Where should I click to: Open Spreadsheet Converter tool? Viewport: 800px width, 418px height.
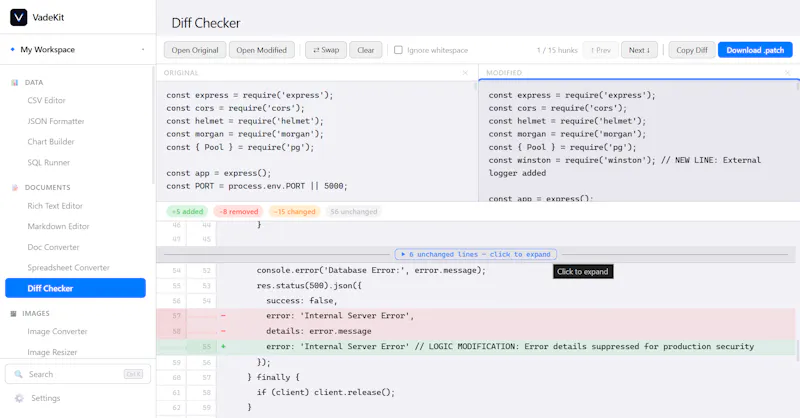[x=68, y=268]
